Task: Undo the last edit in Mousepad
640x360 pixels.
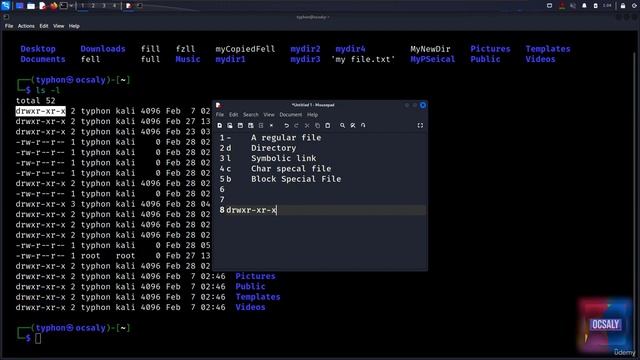Action: tap(287, 125)
